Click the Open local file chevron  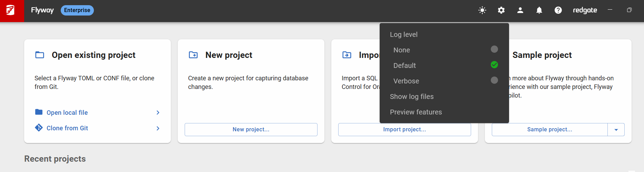[158, 113]
